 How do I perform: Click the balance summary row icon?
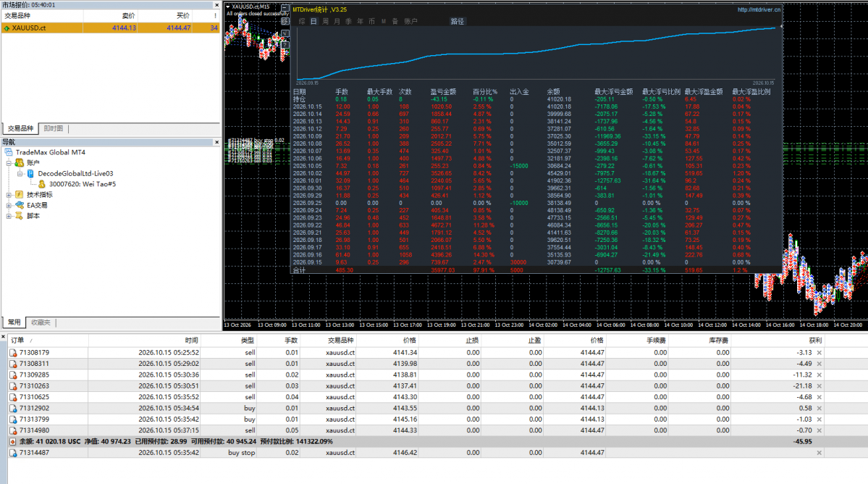13,442
